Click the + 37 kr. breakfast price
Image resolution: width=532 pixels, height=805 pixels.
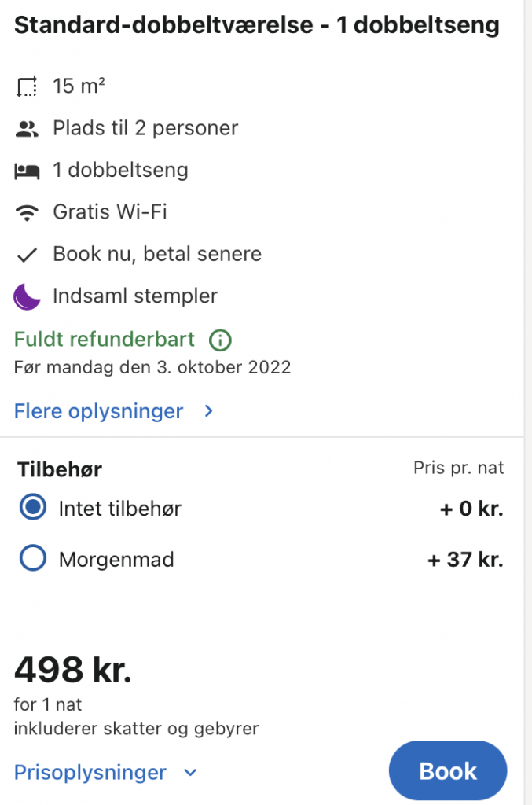pos(465,559)
